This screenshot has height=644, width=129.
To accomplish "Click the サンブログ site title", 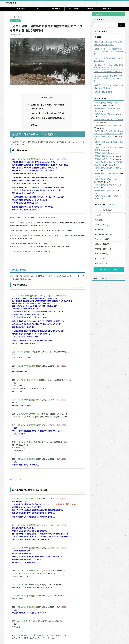I will 11,3.
